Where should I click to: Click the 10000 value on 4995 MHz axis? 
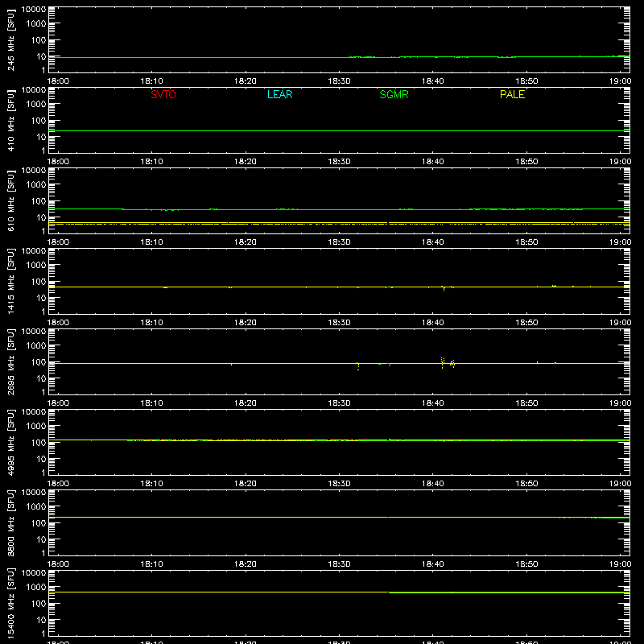34,412
